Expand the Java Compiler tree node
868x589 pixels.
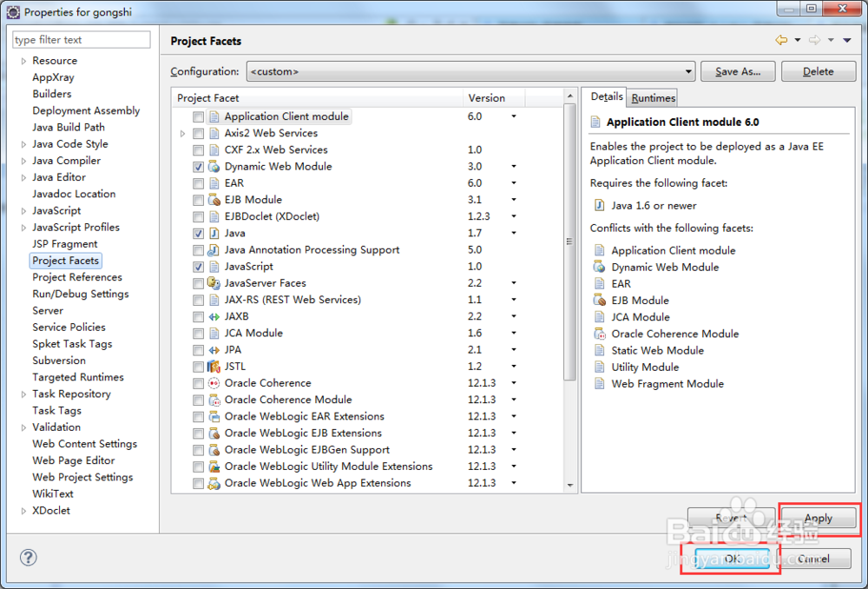pyautogui.click(x=23, y=162)
